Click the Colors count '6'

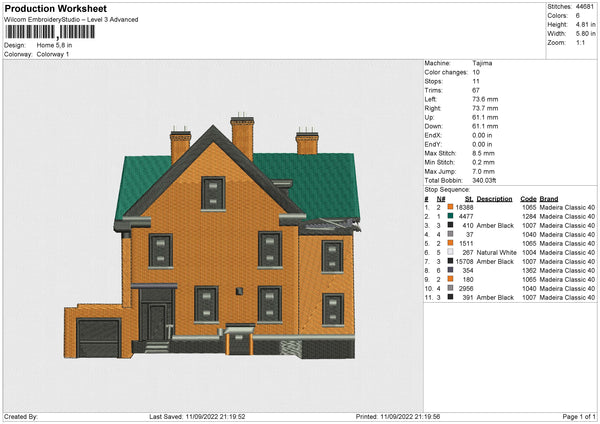[578, 16]
